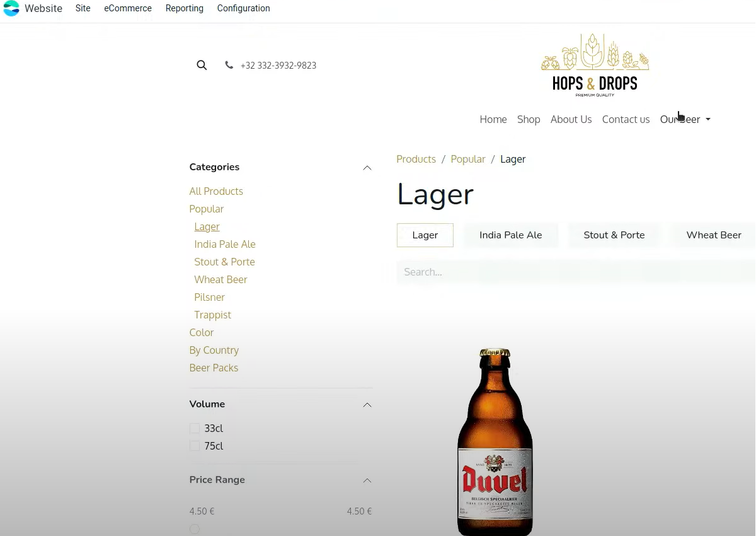756x536 pixels.
Task: Focus the product Search field
Action: (x=576, y=272)
